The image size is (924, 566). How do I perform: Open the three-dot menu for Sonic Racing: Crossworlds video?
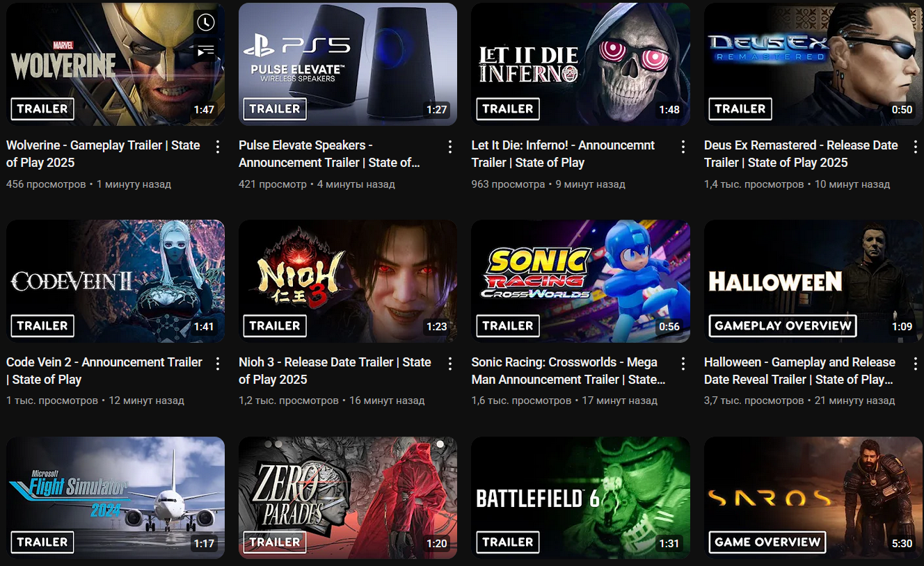click(x=683, y=364)
